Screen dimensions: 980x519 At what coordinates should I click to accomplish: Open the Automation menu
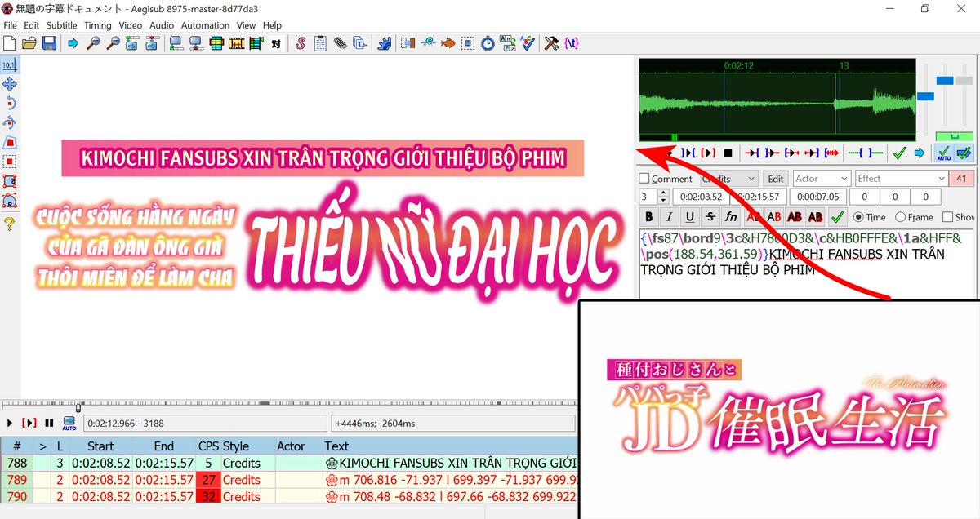coord(206,25)
